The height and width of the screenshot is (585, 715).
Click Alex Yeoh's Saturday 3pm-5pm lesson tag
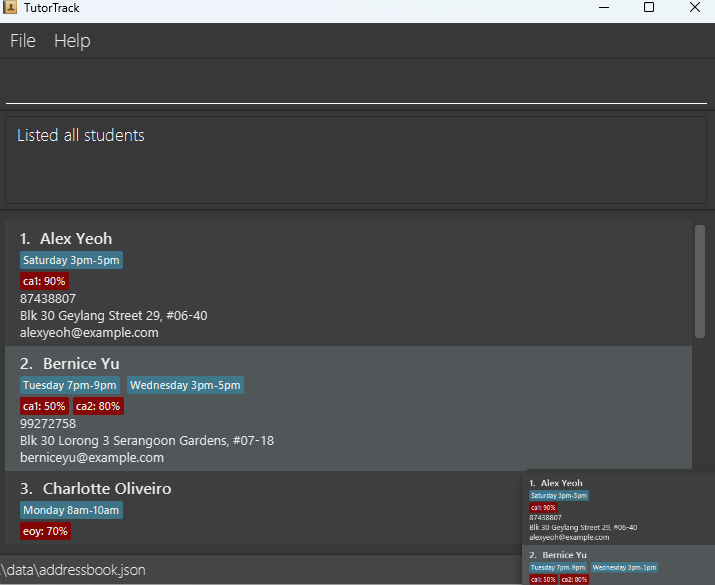[71, 260]
